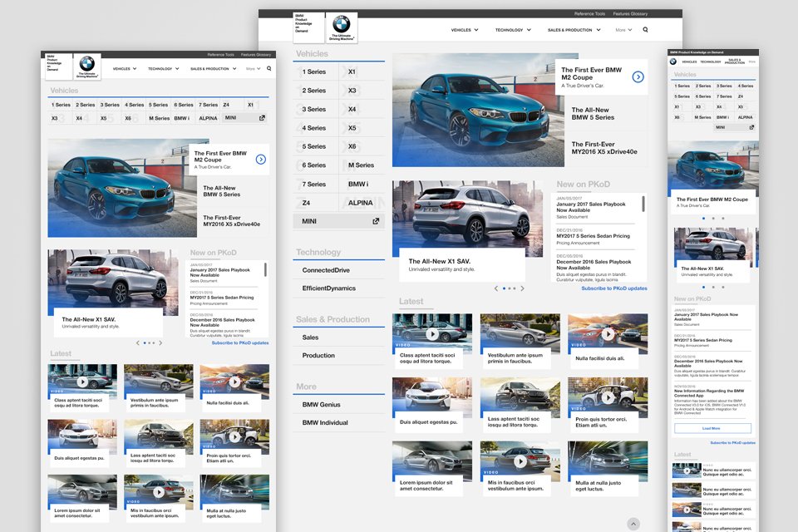Select the third carousel dot under M2 Coupe in mobile mockup
Screen dimensions: 798x532
pyautogui.click(x=722, y=218)
